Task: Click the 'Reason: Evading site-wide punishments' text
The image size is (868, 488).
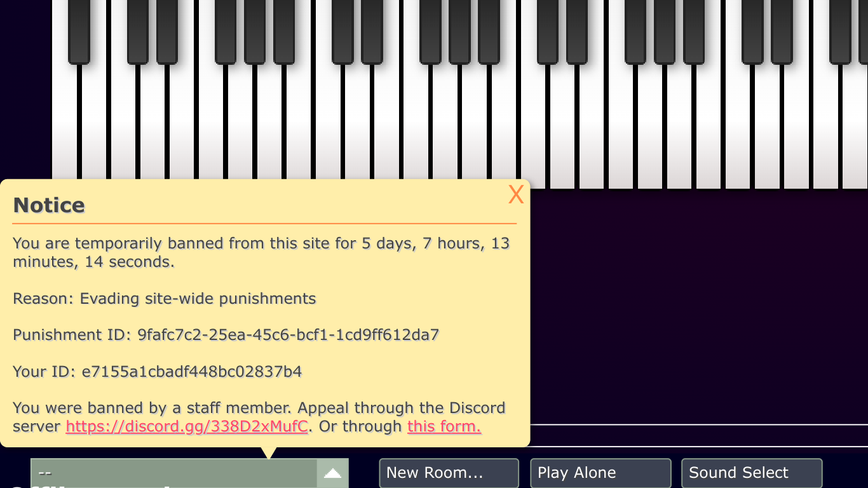Action: click(165, 299)
